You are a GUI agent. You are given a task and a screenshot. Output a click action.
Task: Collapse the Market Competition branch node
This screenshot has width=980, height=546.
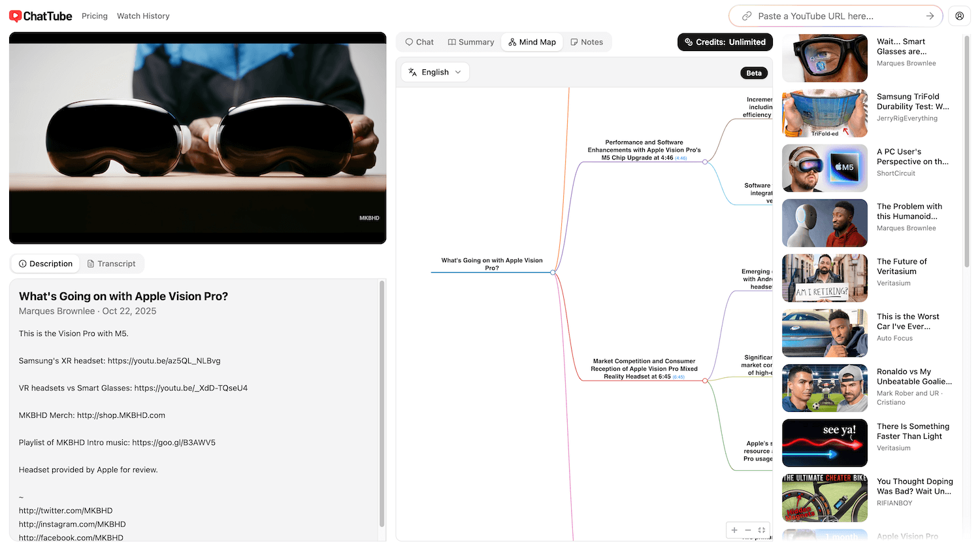tap(705, 379)
